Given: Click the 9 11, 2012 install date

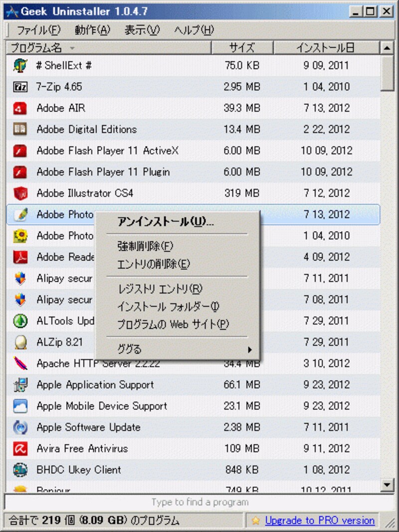Looking at the screenshot, I should [x=326, y=449].
